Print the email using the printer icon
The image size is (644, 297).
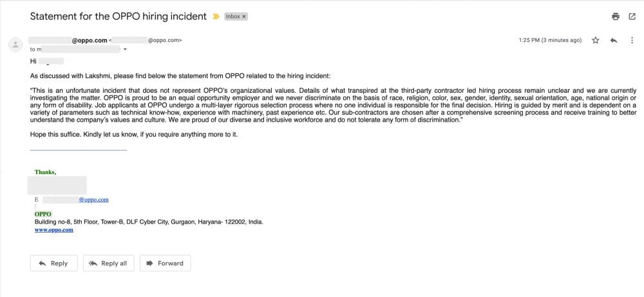pos(616,17)
